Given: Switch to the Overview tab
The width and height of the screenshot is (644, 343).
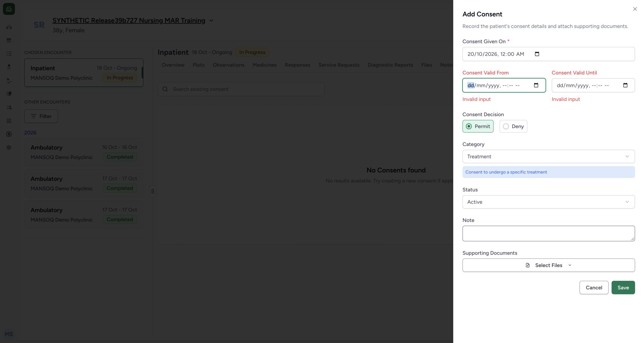Looking at the screenshot, I should (173, 65).
